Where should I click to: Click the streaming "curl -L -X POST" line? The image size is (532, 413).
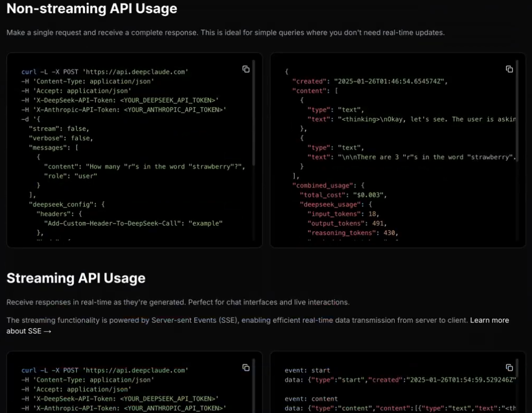point(105,371)
